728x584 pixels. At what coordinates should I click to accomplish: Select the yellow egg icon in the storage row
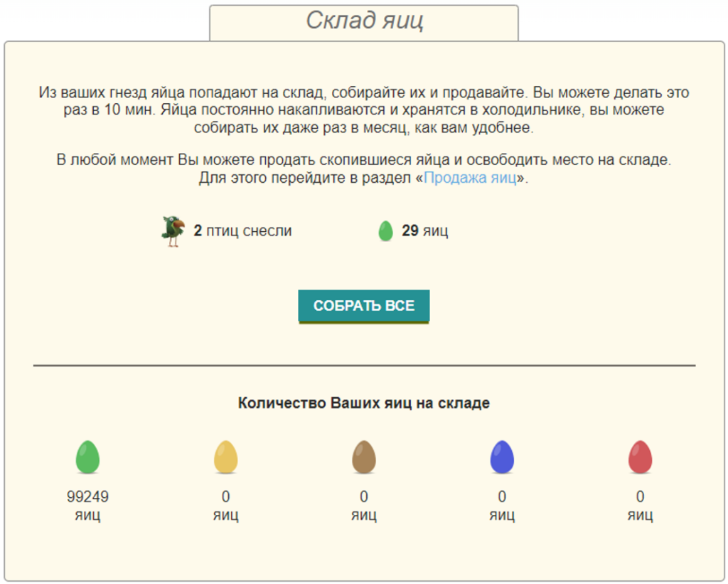[x=225, y=457]
